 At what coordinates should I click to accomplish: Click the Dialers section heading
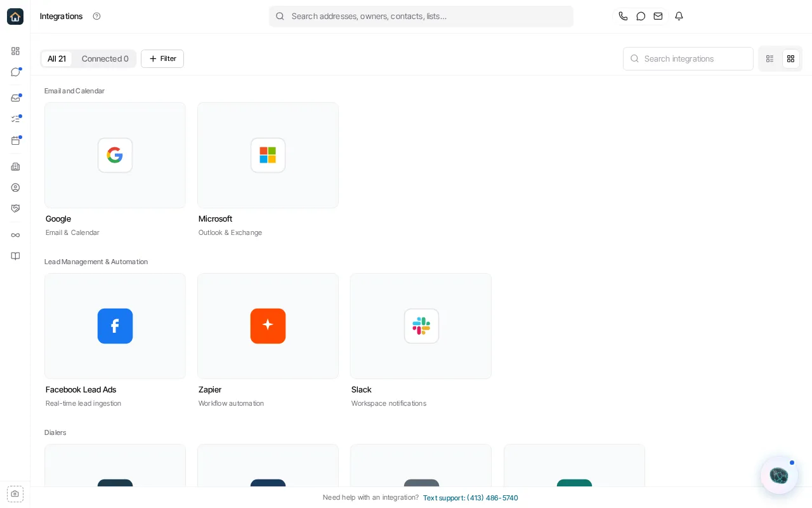[55, 432]
